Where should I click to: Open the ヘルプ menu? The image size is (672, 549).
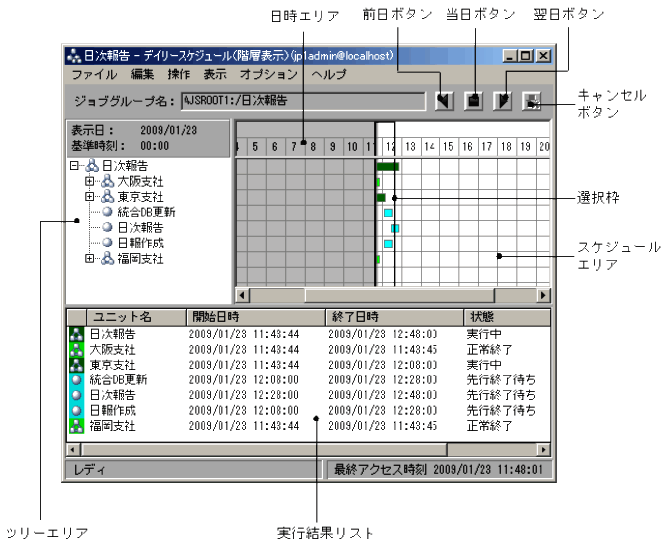[x=329, y=74]
